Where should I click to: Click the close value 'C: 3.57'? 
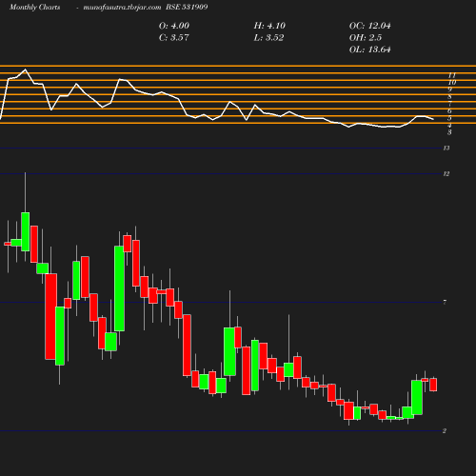pos(174,38)
